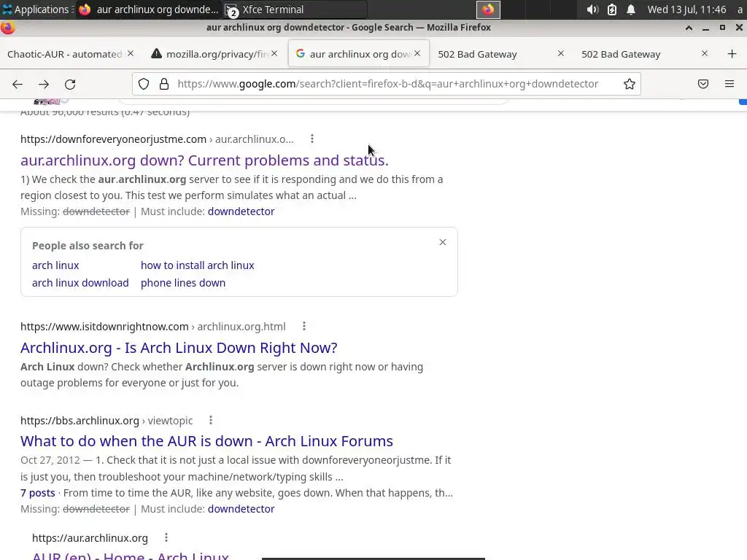
Task: Open the Applications menu
Action: [x=36, y=9]
